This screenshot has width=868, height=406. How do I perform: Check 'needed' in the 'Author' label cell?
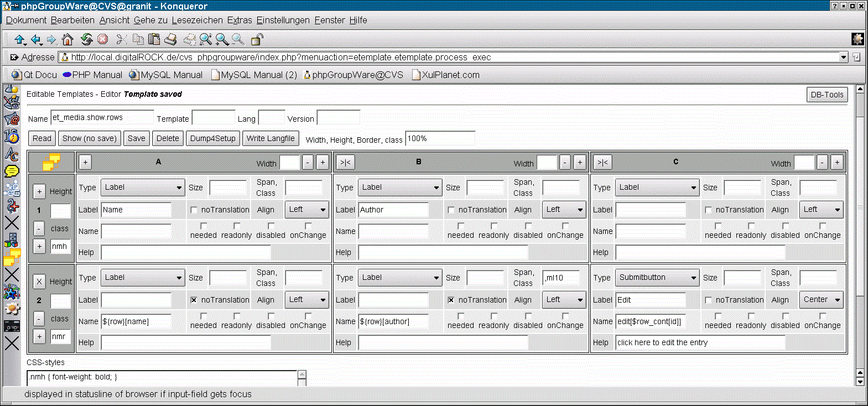460,226
